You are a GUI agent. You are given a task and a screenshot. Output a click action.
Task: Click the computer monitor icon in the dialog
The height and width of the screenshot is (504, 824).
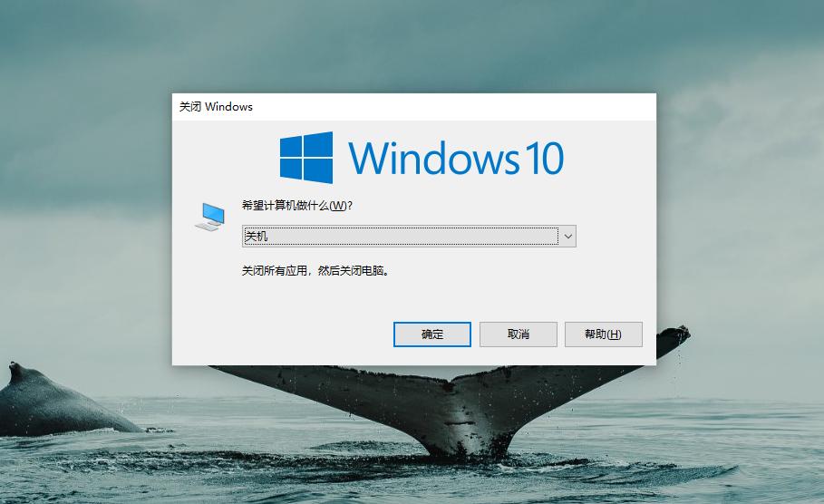pyautogui.click(x=210, y=217)
